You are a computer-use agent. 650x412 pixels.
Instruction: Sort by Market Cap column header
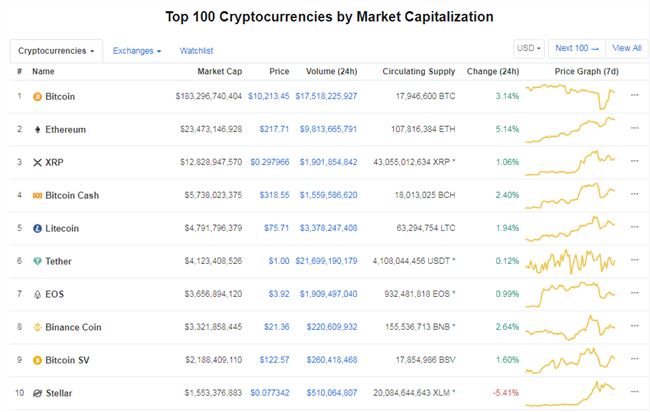(x=219, y=71)
